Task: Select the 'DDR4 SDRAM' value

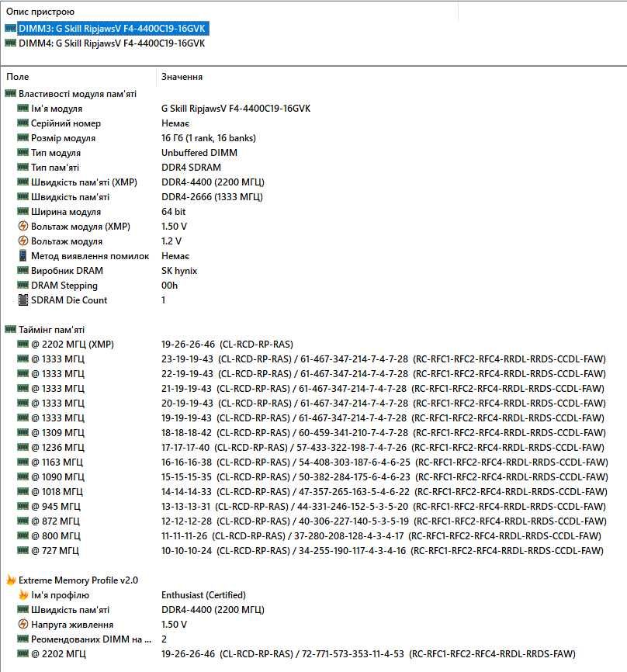Action: (x=191, y=168)
